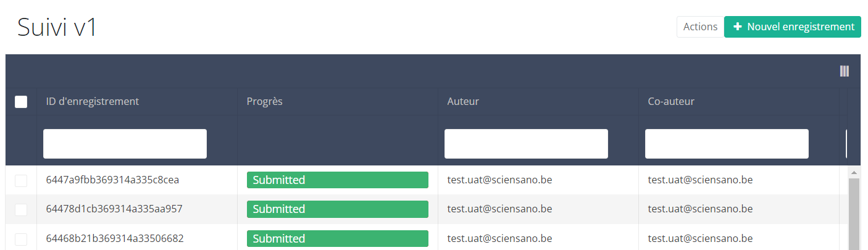
Task: Select the checkbox for record 64468b21b369314a33506682
Action: [21, 239]
